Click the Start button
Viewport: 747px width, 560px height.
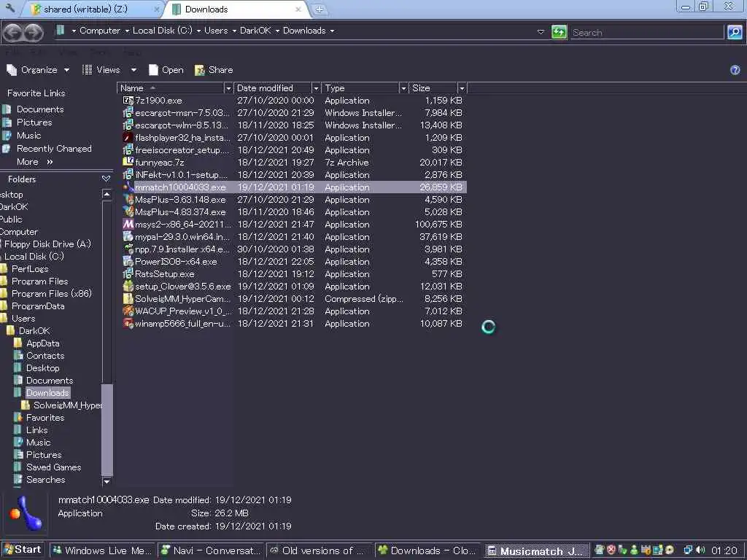pos(23,550)
